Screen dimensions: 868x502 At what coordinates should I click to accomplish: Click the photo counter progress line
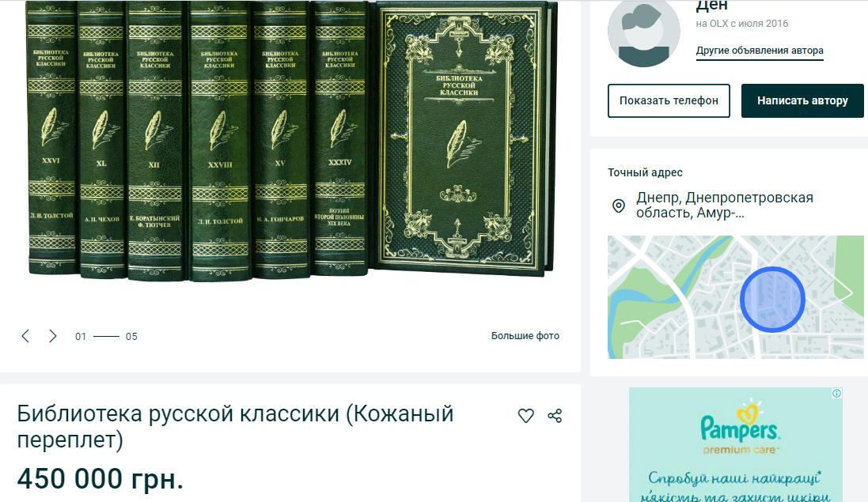(106, 336)
